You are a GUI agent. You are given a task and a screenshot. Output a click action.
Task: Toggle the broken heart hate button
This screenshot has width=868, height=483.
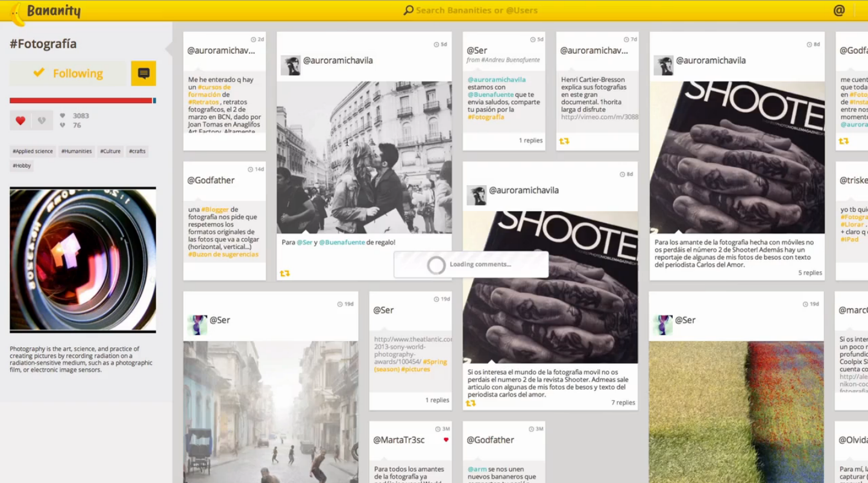tap(42, 121)
